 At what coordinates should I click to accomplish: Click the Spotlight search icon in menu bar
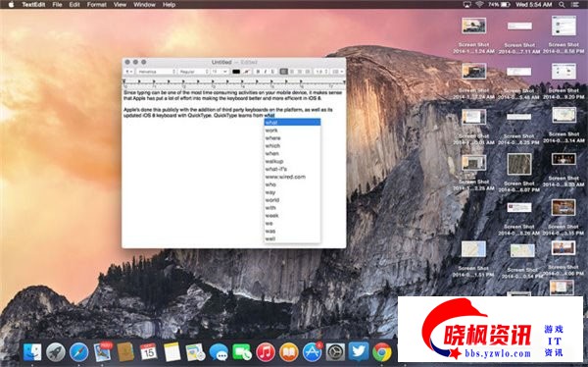point(562,5)
